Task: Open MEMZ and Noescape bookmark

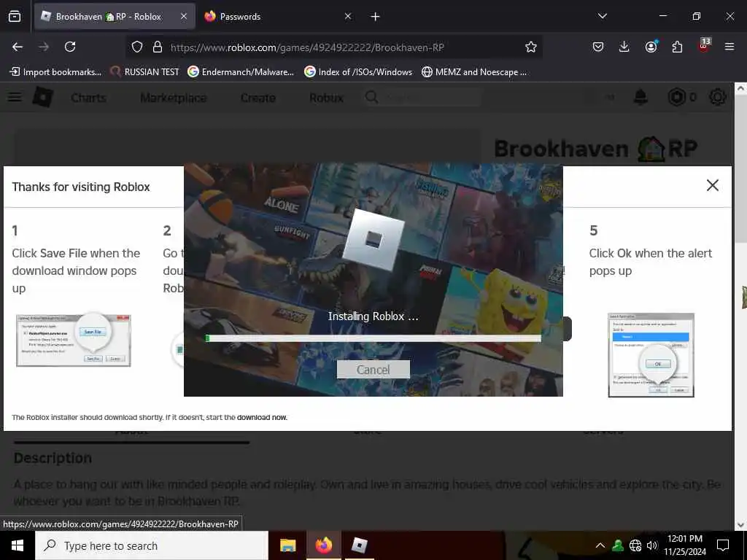Action: tap(474, 72)
